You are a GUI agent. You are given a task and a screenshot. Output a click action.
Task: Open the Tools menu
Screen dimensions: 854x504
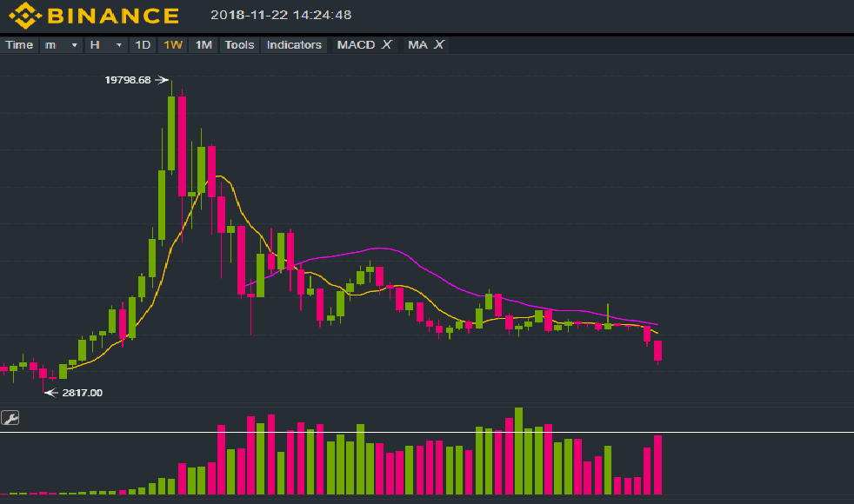click(240, 45)
